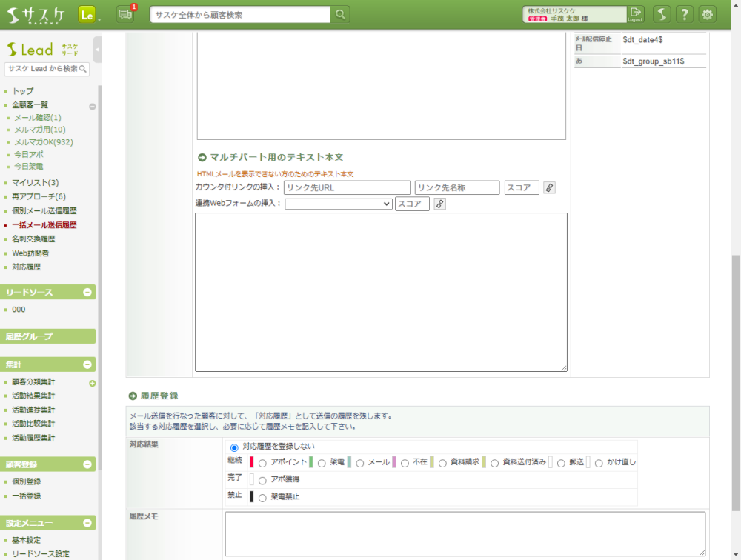741x560 pixels.
Task: Collapse the 設定メニュー section
Action: tap(87, 523)
